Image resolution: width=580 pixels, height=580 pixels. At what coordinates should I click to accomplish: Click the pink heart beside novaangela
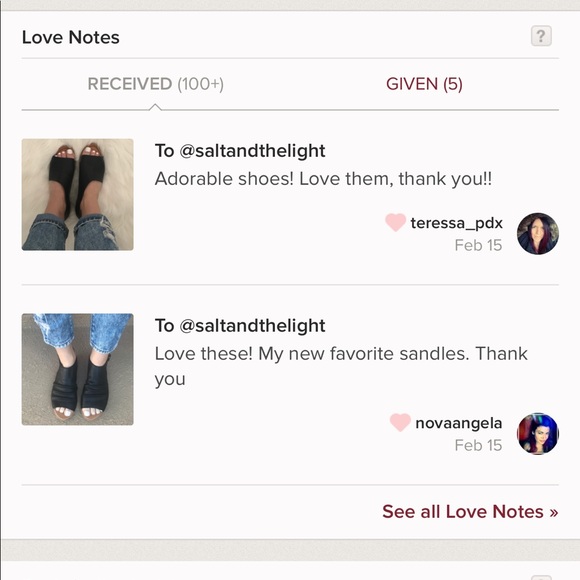[x=400, y=422]
